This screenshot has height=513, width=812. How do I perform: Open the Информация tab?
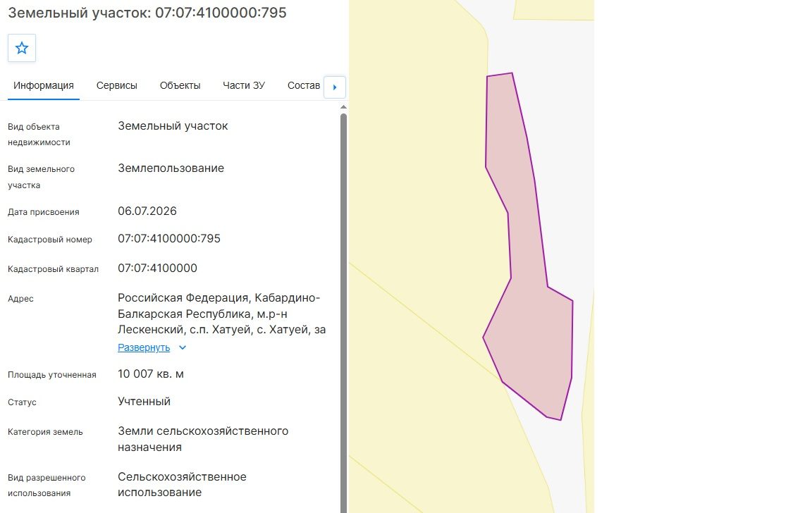pyautogui.click(x=44, y=85)
